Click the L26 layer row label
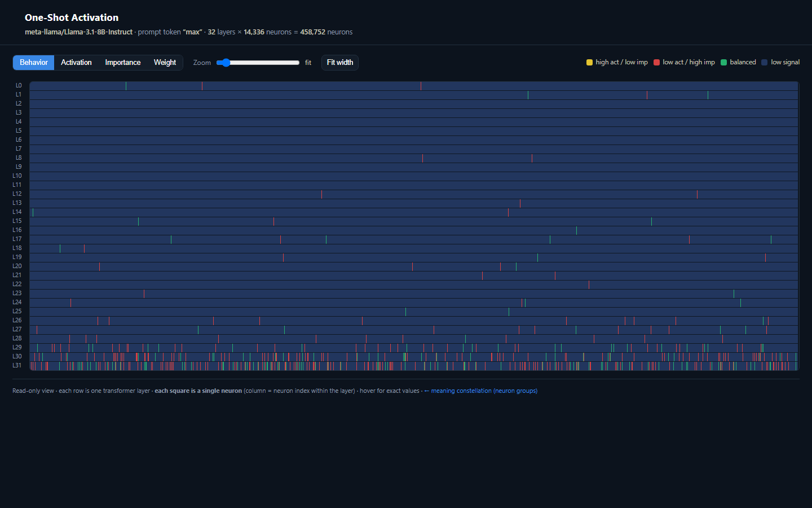Screen dimensions: 812x508 point(17,321)
